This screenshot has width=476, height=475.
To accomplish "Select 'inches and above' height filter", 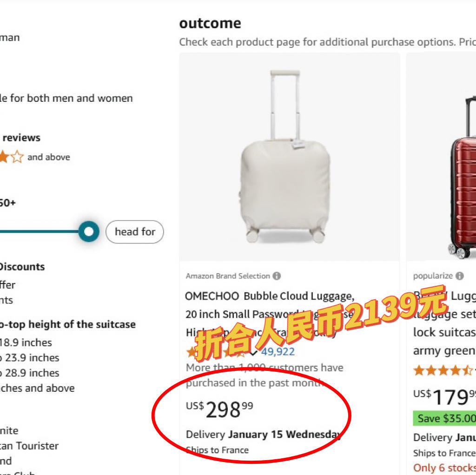I will (37, 388).
